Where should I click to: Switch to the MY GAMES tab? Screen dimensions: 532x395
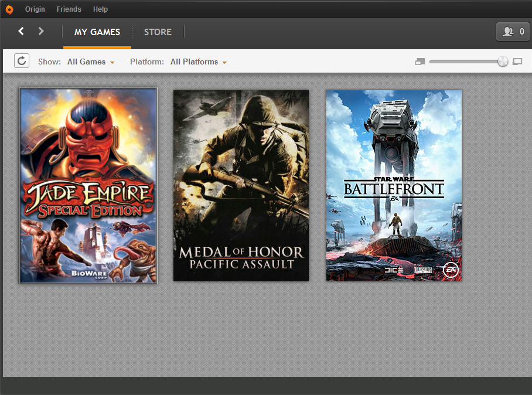click(97, 32)
